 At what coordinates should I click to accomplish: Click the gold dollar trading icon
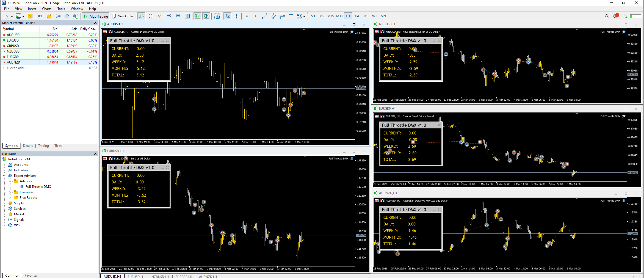pyautogui.click(x=30, y=16)
